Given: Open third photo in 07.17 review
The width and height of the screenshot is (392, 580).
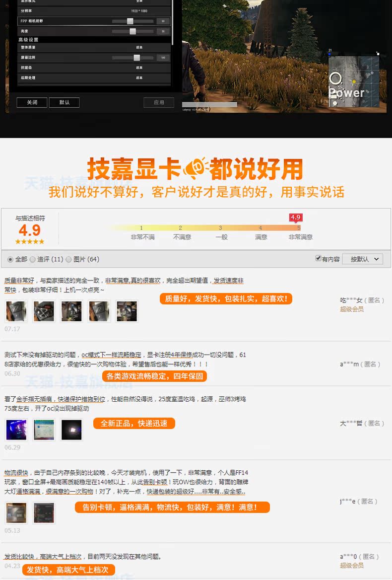Looking at the screenshot, I should click(71, 311).
